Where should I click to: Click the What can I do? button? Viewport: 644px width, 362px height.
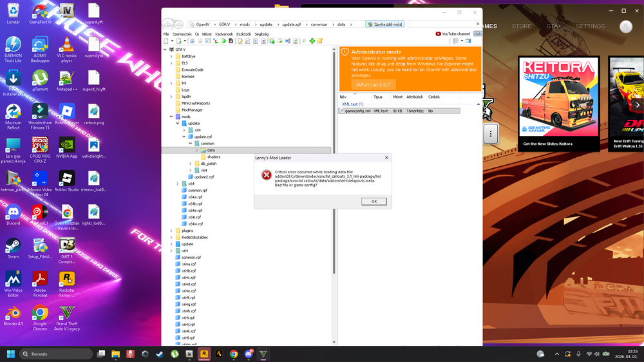click(x=374, y=84)
